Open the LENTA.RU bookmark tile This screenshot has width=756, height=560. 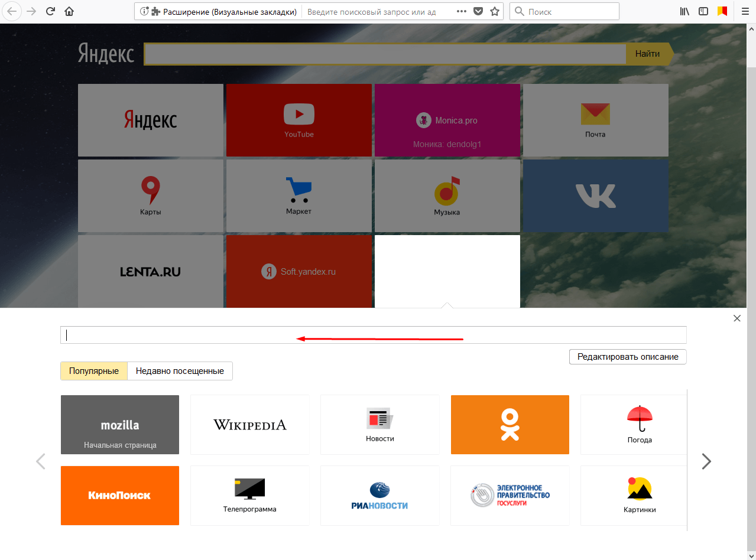click(x=151, y=271)
